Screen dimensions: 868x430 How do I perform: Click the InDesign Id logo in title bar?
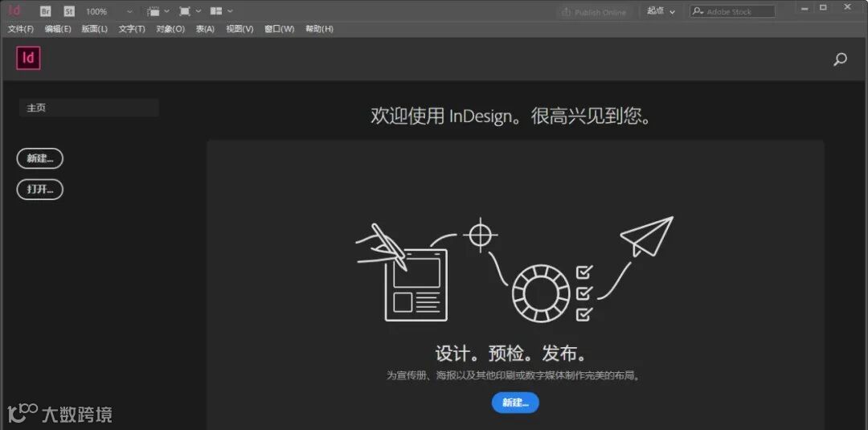15,10
